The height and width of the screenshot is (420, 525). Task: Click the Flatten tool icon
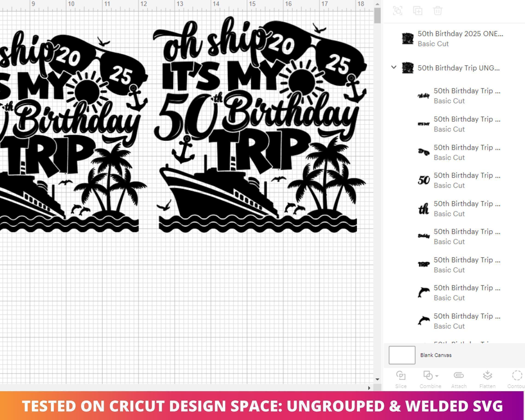pyautogui.click(x=487, y=375)
